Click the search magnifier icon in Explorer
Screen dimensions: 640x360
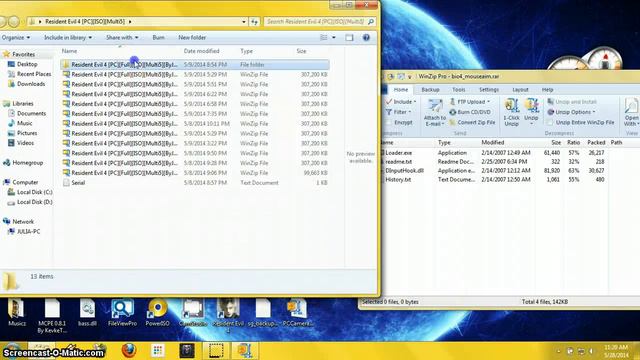371,22
